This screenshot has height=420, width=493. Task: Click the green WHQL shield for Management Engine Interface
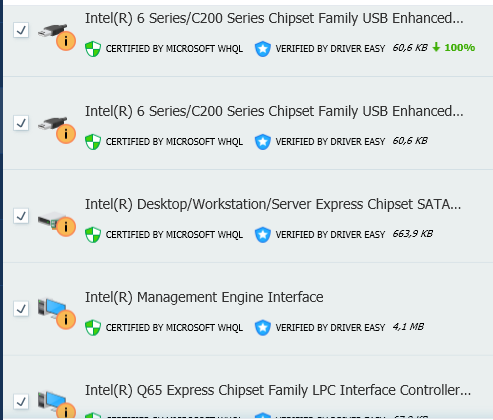coord(93,328)
